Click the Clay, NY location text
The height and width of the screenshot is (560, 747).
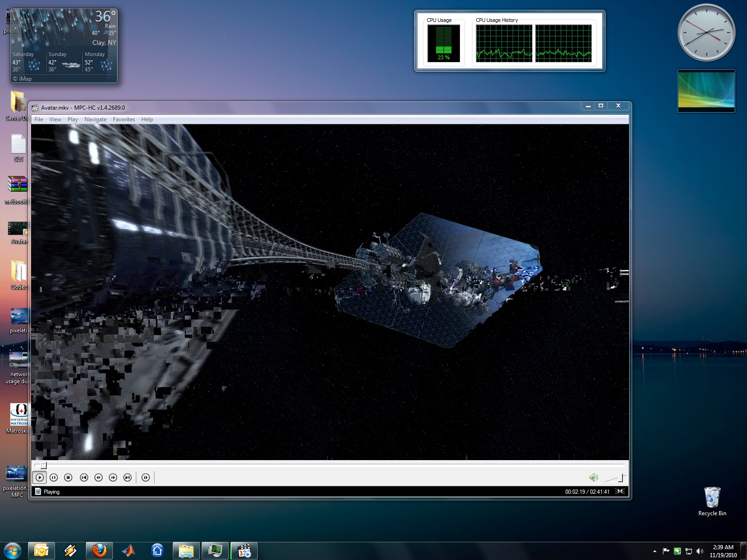(104, 42)
